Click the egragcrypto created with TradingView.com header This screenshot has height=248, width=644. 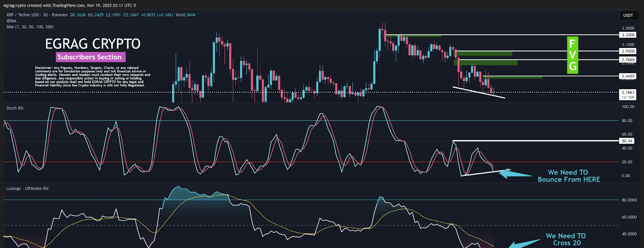pyautogui.click(x=70, y=5)
